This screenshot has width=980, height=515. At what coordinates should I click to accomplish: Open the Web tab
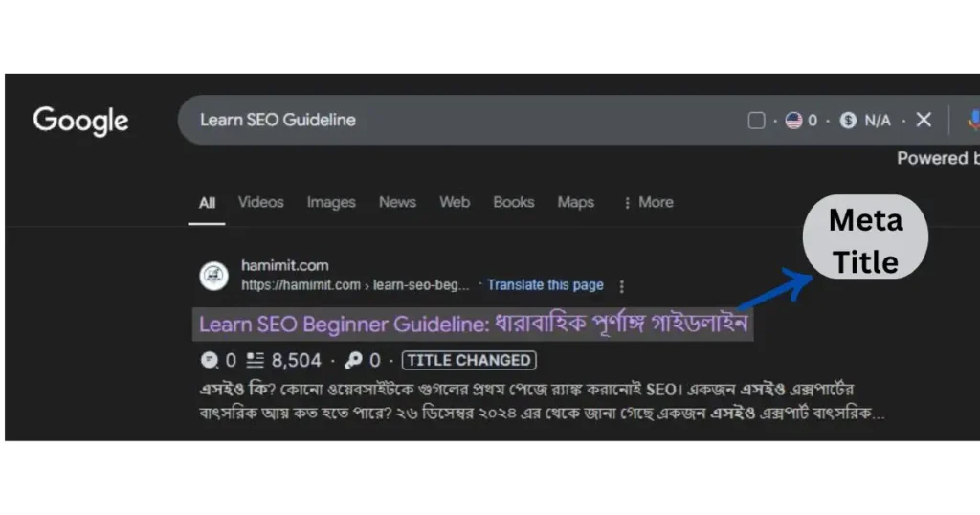tap(455, 202)
